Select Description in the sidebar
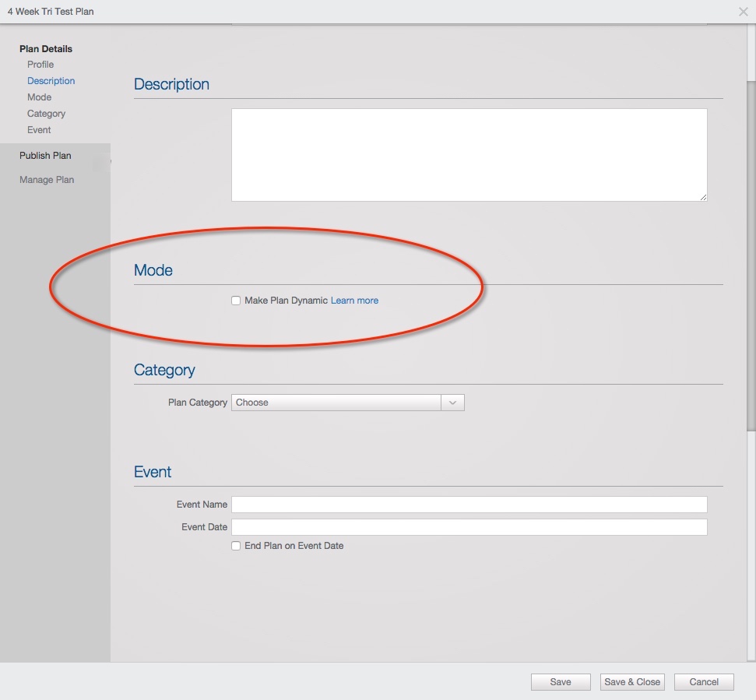The image size is (756, 700). [x=51, y=81]
